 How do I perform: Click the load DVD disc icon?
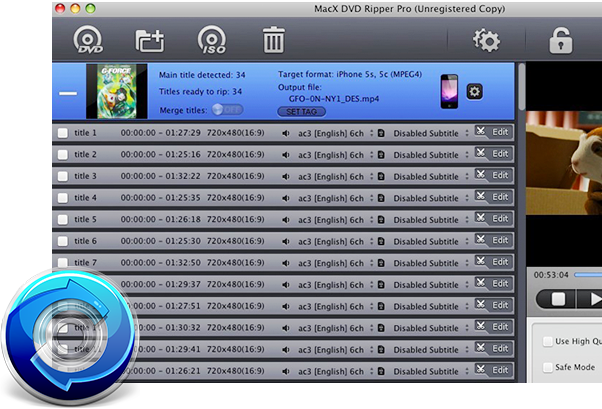pyautogui.click(x=89, y=41)
